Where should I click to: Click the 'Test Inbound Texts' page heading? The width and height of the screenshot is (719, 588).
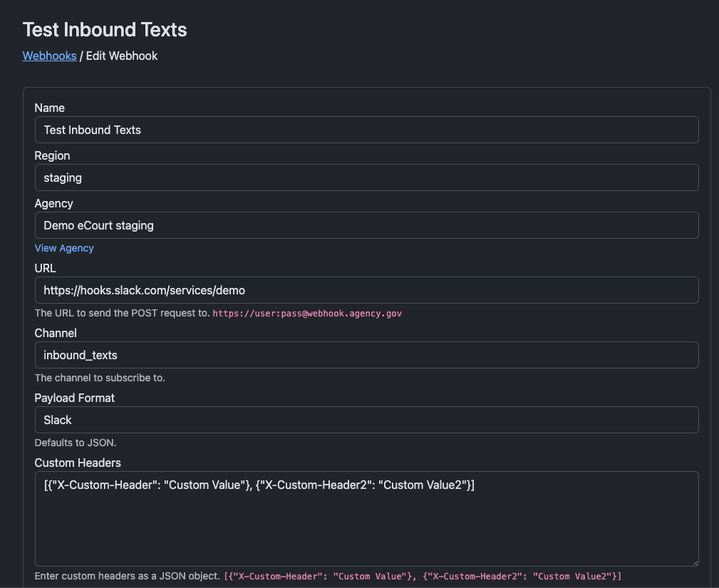click(x=105, y=30)
